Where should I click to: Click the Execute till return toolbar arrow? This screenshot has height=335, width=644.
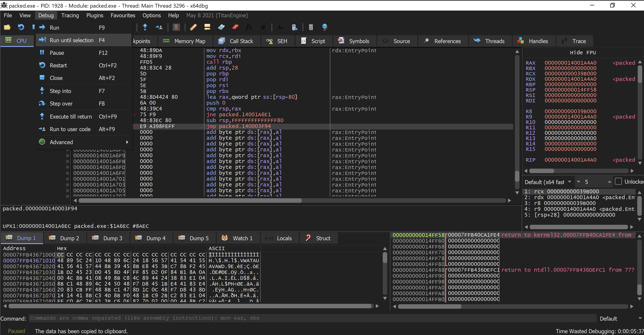(x=145, y=27)
